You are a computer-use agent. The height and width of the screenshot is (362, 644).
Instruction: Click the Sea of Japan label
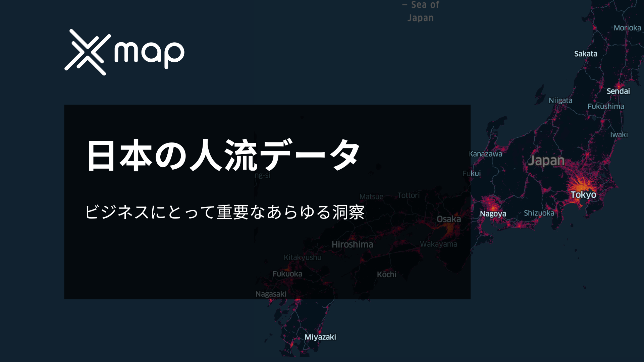[x=421, y=11]
